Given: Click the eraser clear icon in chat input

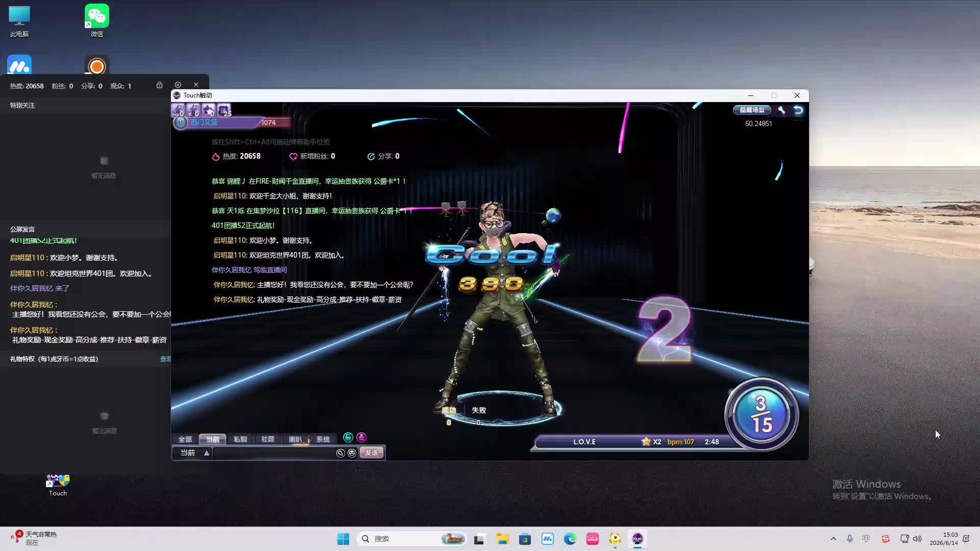Looking at the screenshot, I should tap(340, 453).
